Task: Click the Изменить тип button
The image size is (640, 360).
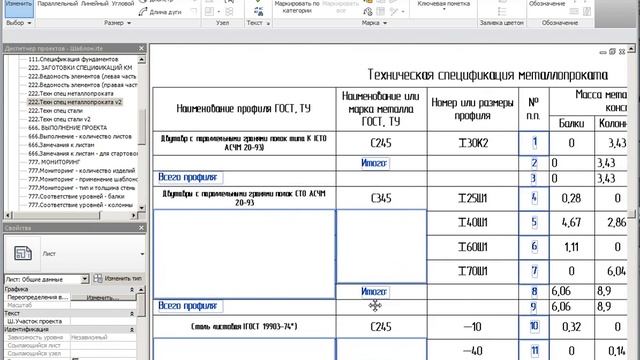Action: point(118,278)
